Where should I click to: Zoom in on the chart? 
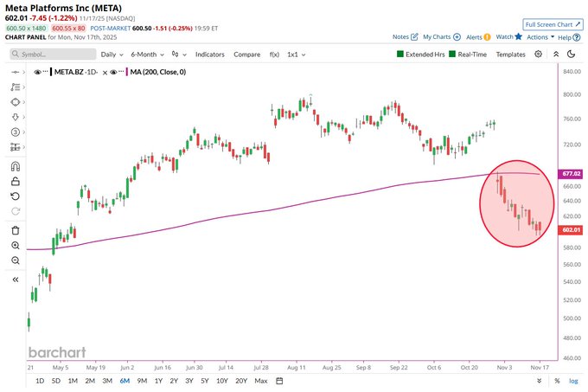pyautogui.click(x=16, y=246)
